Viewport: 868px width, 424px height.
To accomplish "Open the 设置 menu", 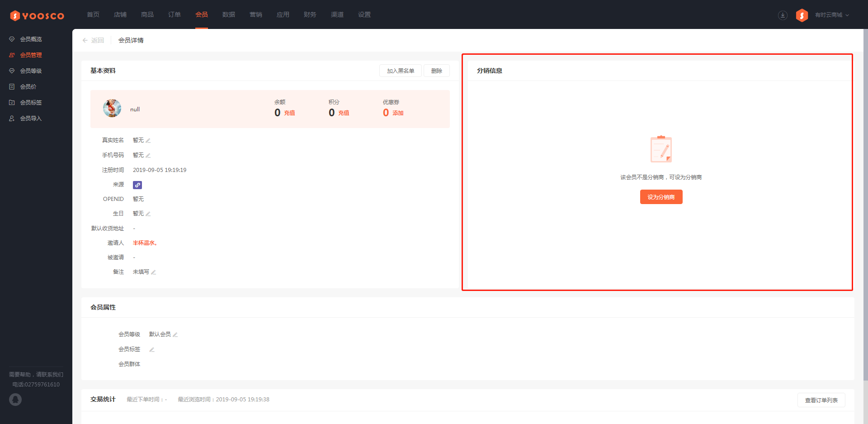I will 364,14.
